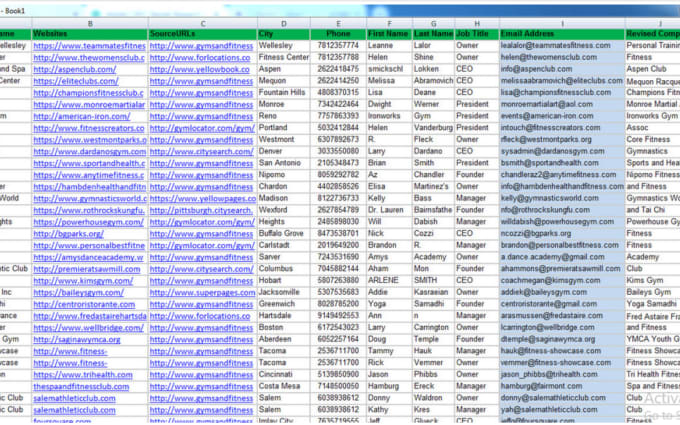
Task: Open the sportandhealth website link
Action: click(89, 163)
